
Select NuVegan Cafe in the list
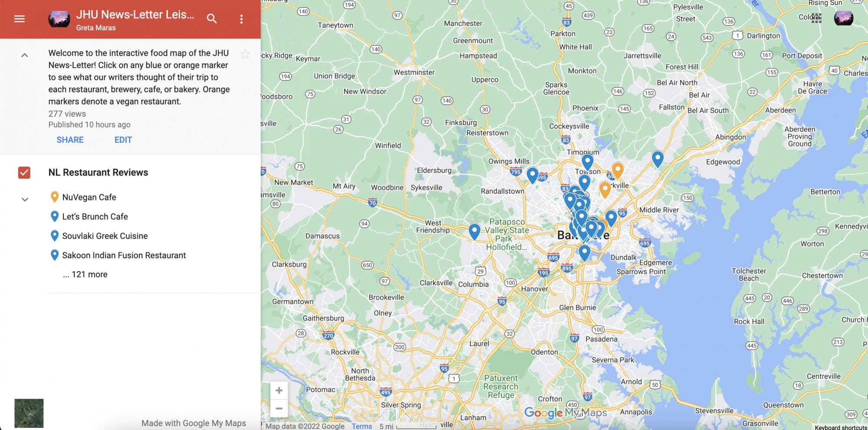(89, 197)
